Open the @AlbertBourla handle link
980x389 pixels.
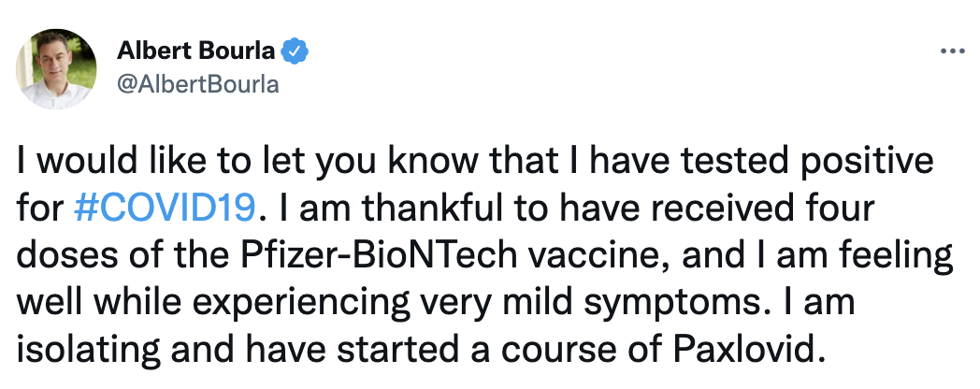[197, 84]
